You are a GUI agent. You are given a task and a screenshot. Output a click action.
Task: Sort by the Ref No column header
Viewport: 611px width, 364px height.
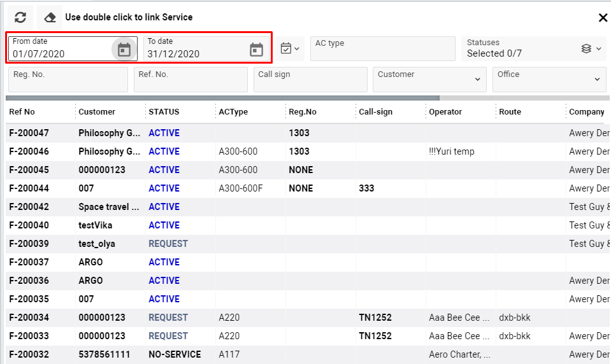pyautogui.click(x=22, y=112)
